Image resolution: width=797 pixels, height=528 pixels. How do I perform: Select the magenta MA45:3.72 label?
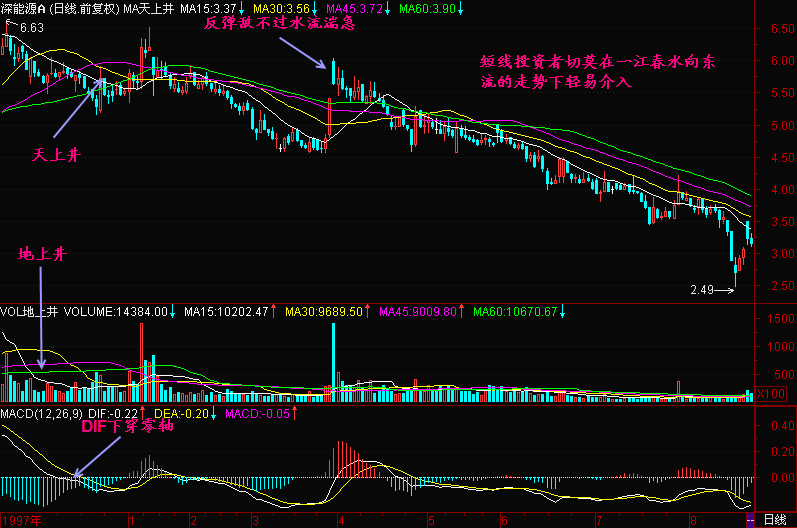tap(357, 8)
